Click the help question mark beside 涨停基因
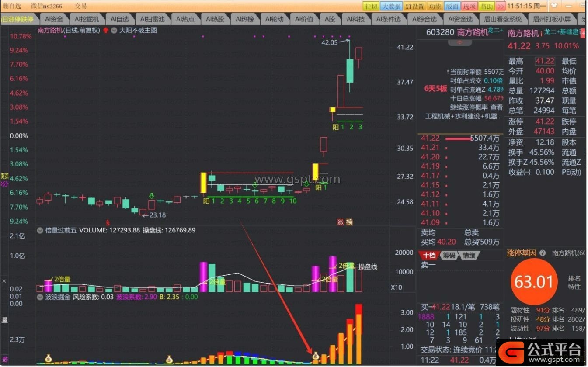This screenshot has width=588, height=367. 543,253
